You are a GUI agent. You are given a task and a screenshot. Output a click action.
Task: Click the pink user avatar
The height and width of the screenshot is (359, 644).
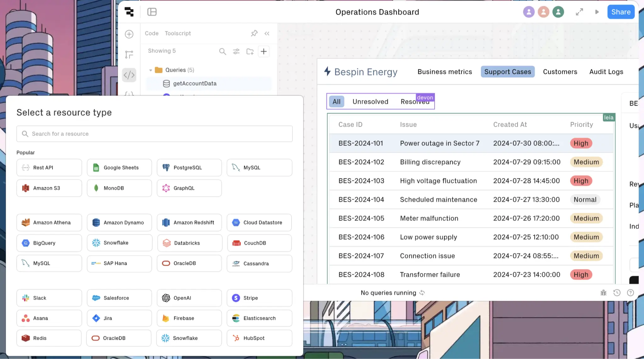[543, 12]
